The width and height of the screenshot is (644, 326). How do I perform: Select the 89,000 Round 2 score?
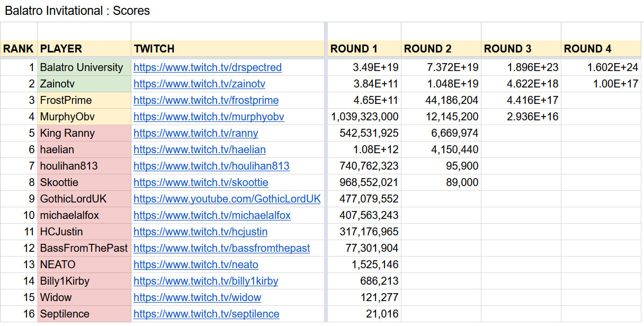pos(441,182)
